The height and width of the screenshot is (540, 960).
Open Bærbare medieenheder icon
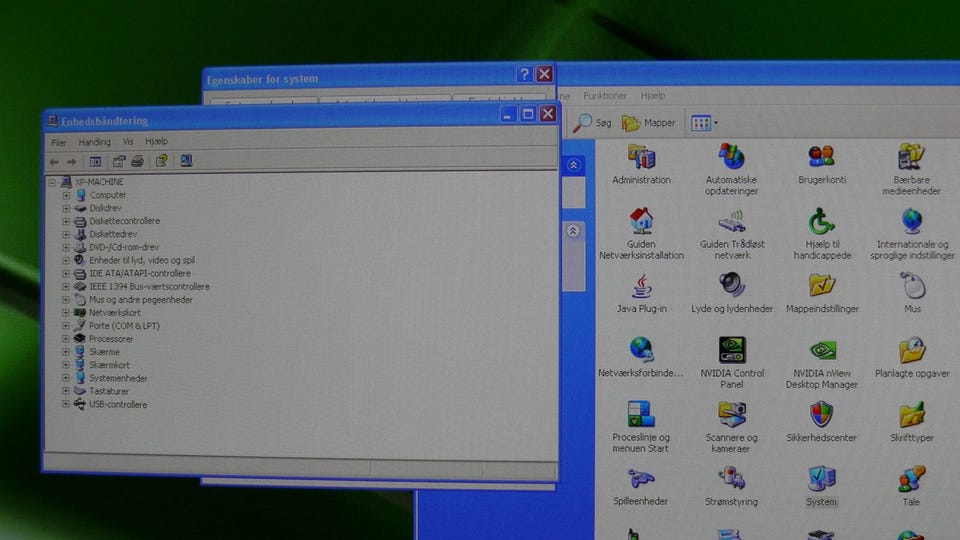click(911, 156)
